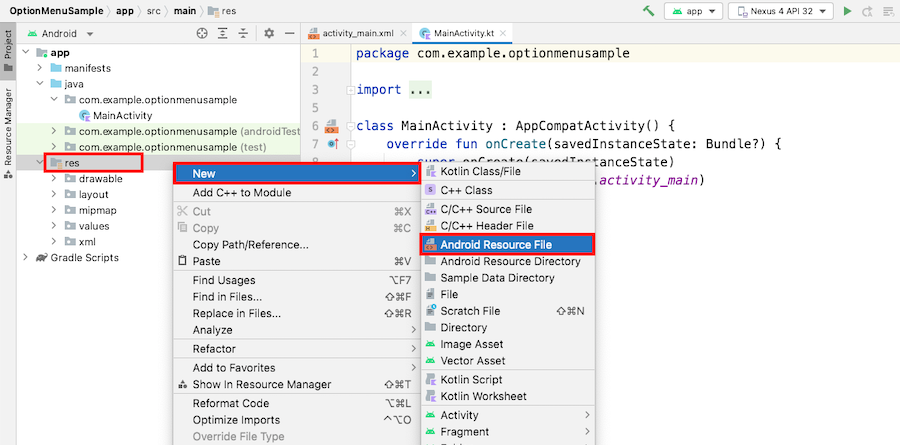Expand the mipmap folder
The height and width of the screenshot is (445, 900).
[x=53, y=210]
